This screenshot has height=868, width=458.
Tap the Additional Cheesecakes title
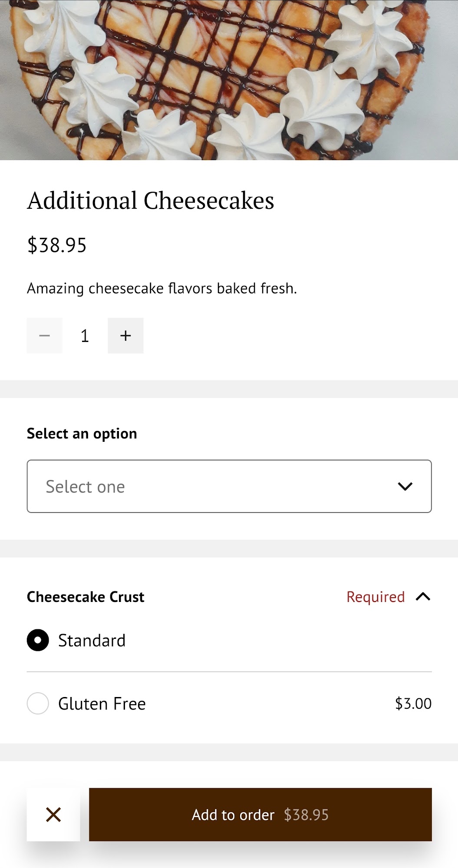tap(150, 201)
